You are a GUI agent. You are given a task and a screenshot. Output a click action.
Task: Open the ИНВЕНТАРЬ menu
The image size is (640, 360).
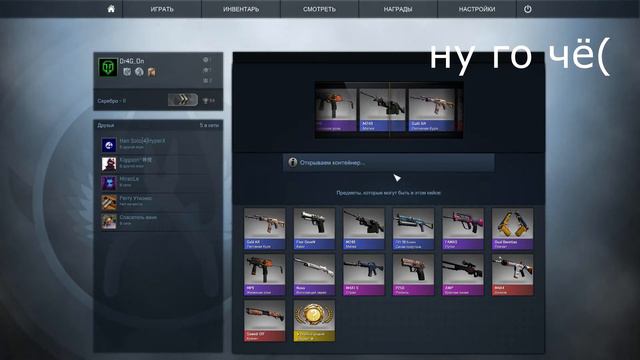tap(241, 9)
